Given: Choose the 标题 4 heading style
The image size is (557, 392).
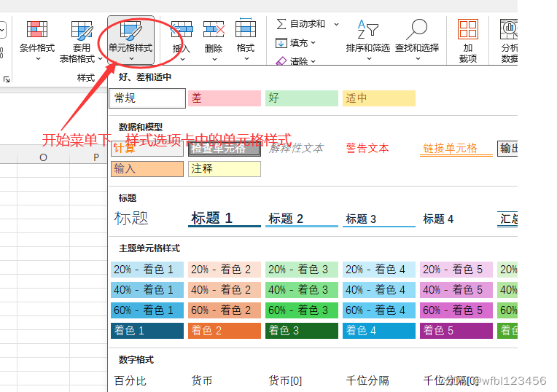Looking at the screenshot, I should click(438, 219).
